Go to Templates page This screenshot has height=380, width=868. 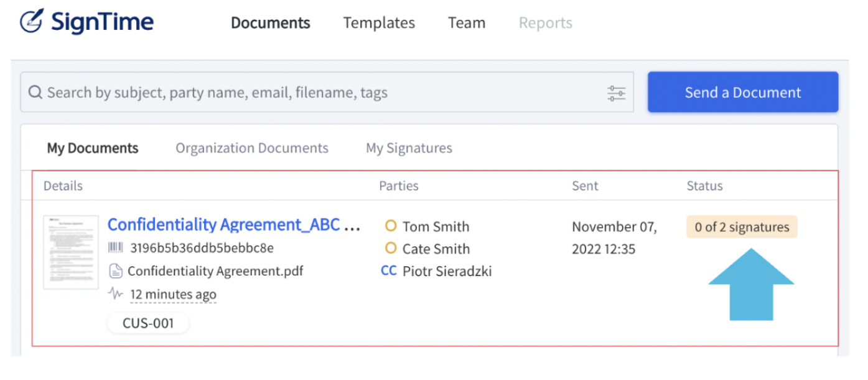click(379, 24)
